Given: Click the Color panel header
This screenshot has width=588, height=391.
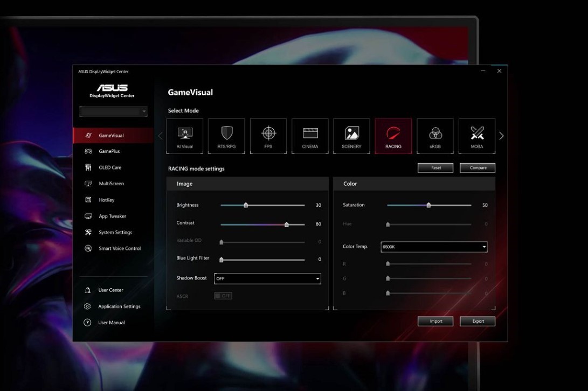Looking at the screenshot, I should tap(414, 184).
